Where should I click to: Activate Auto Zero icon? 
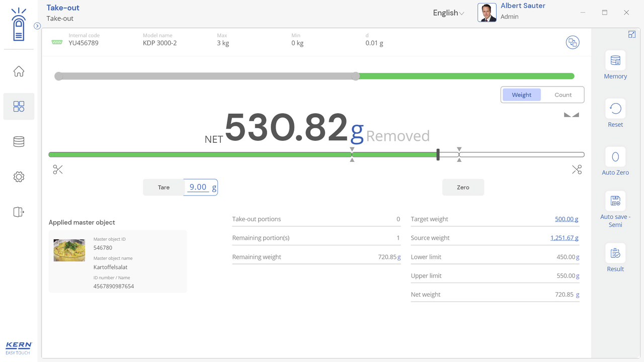click(615, 157)
